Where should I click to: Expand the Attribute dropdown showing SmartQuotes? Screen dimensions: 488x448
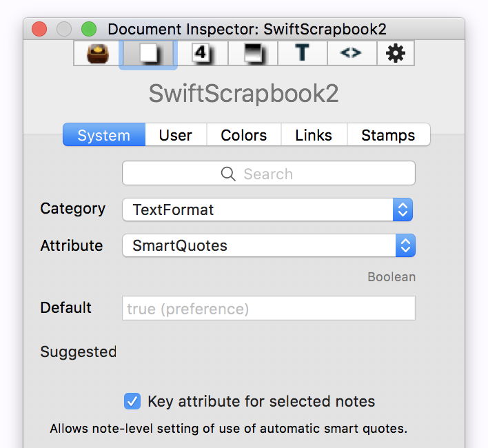269,245
